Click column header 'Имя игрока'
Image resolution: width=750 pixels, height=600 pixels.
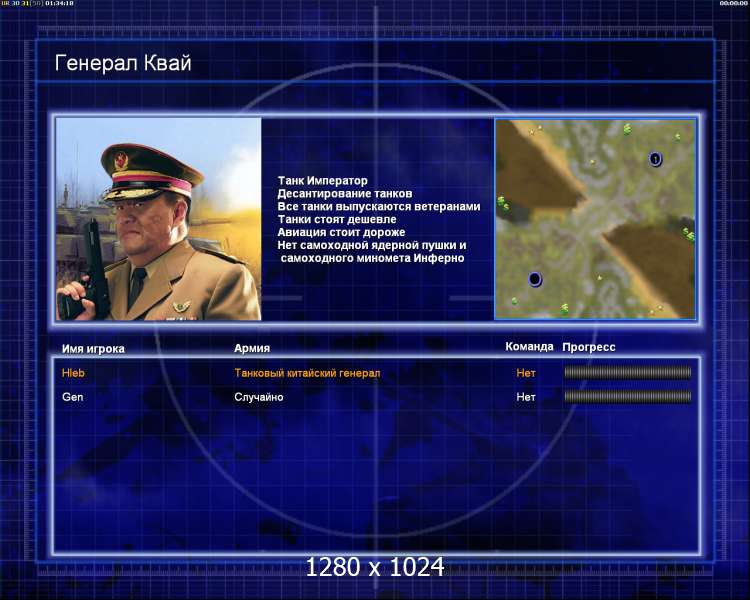[93, 349]
